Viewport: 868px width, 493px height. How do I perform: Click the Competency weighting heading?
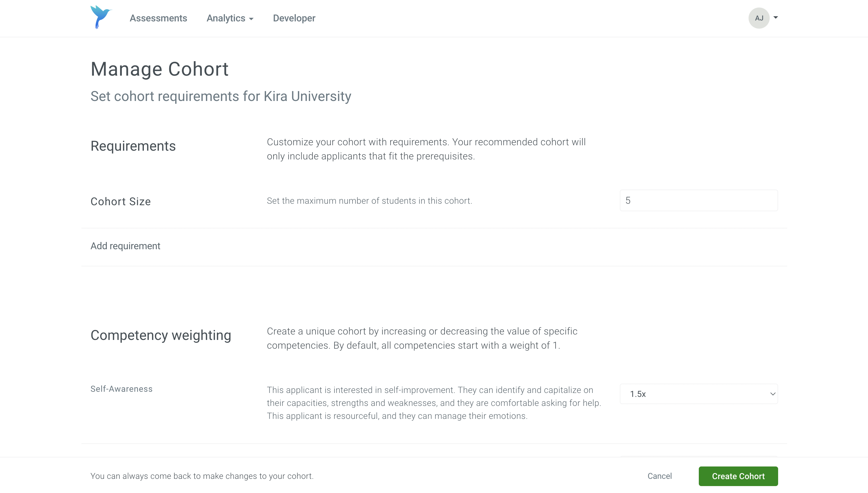tap(160, 335)
